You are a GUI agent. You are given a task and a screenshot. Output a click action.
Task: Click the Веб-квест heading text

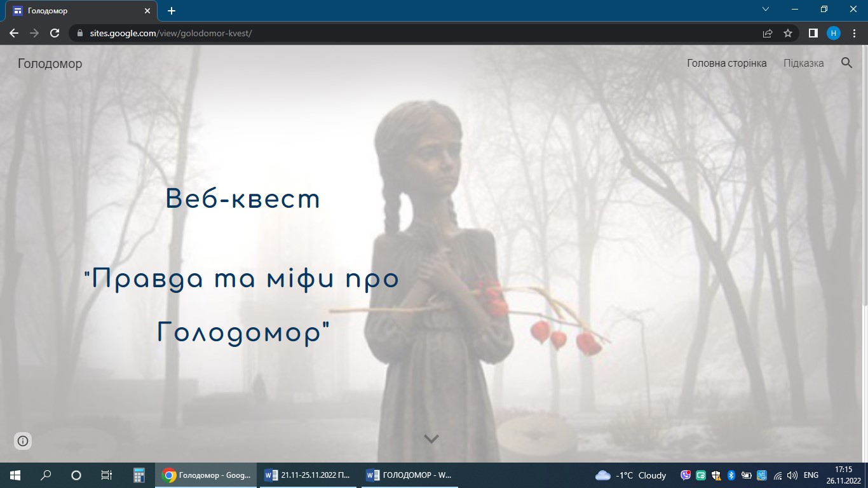[x=243, y=200]
